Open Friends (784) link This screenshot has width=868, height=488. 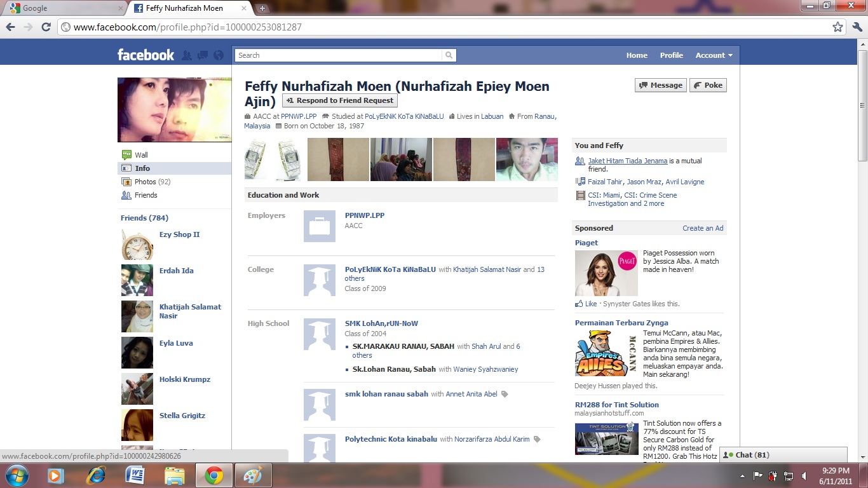tap(144, 218)
